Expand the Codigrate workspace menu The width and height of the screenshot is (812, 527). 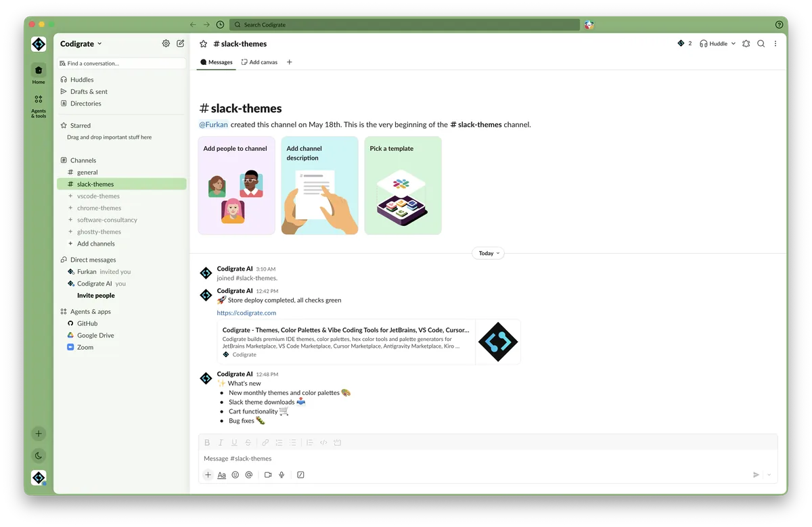tap(81, 43)
